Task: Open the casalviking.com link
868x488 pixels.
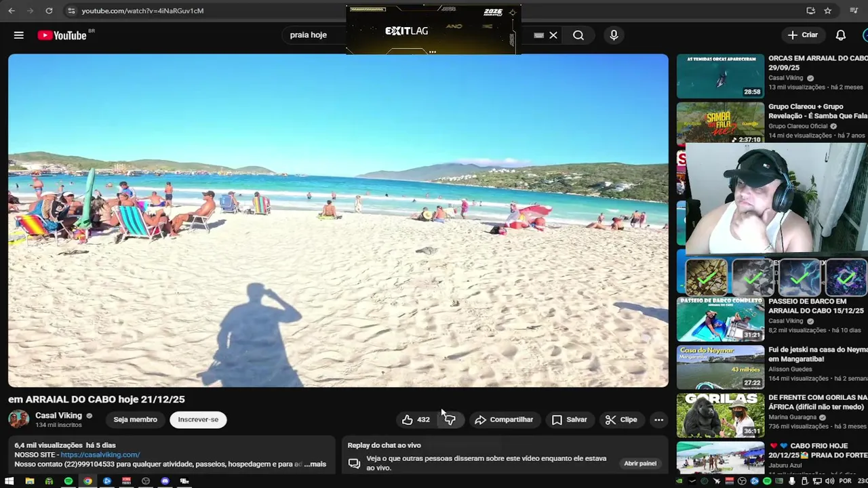Action: point(100,455)
